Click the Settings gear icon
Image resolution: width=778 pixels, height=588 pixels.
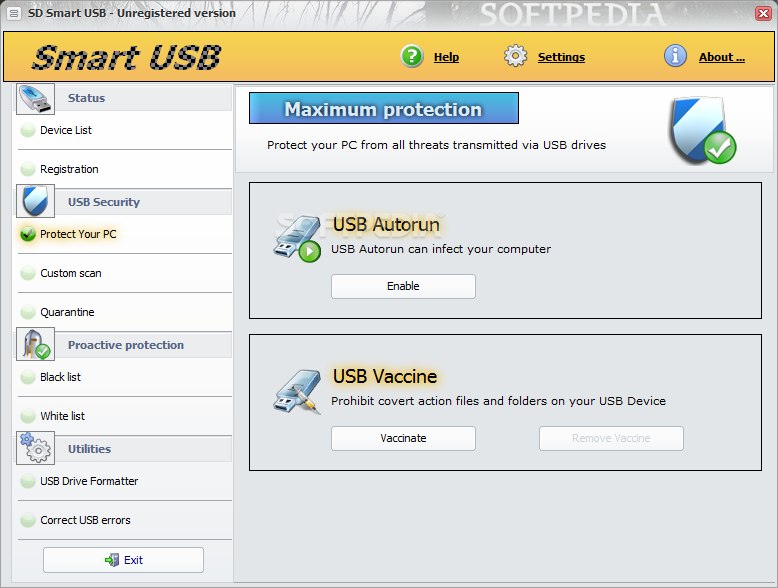516,56
